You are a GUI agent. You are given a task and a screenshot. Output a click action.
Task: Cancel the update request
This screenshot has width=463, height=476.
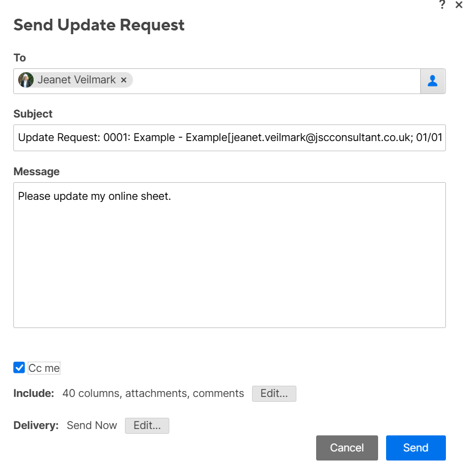[347, 448]
